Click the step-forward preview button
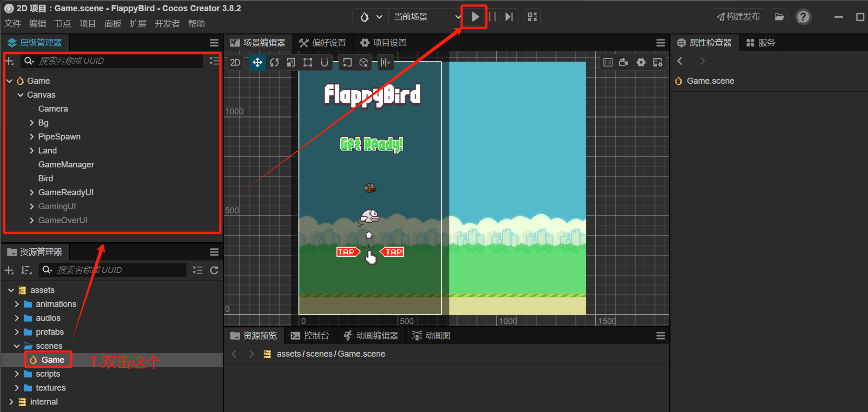868x412 pixels. (509, 17)
